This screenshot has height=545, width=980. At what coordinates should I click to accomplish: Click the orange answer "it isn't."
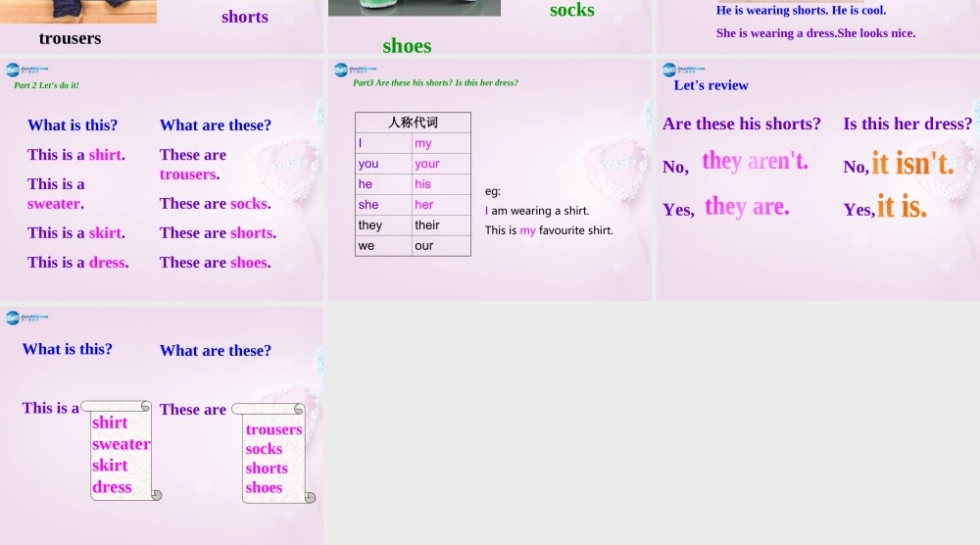click(913, 164)
